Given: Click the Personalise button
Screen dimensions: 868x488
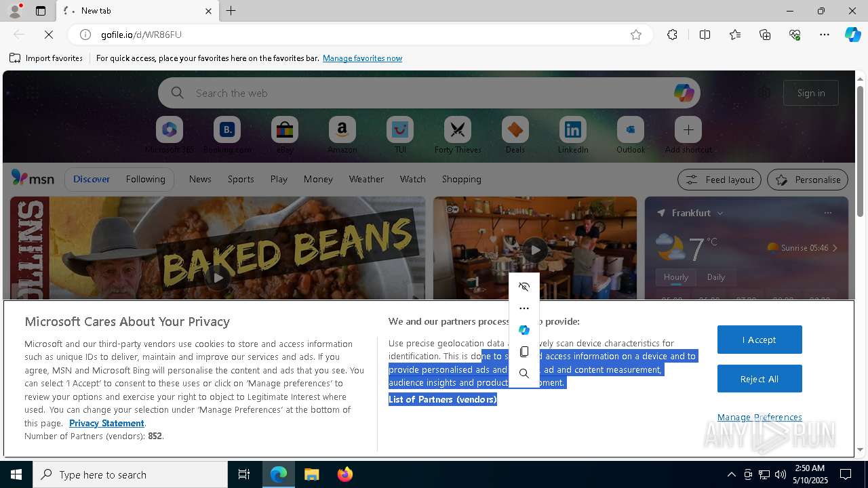Looking at the screenshot, I should 808,180.
